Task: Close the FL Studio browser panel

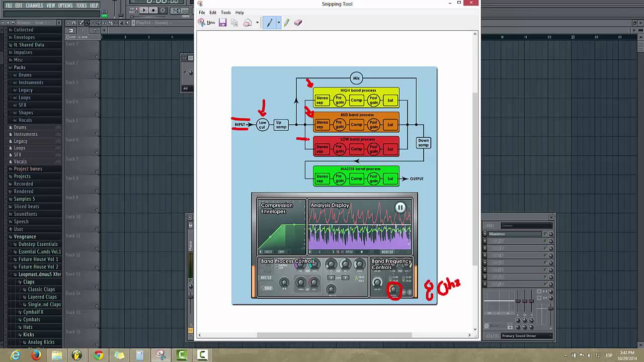Action: [59, 23]
